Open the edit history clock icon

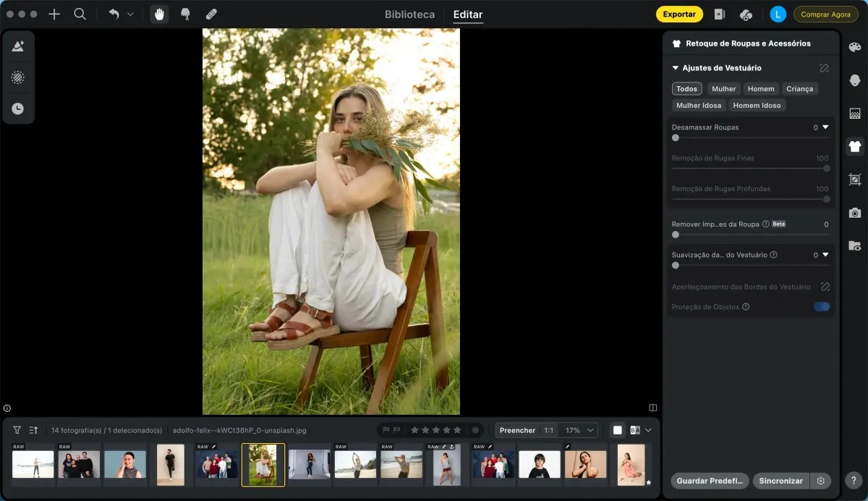(x=18, y=109)
